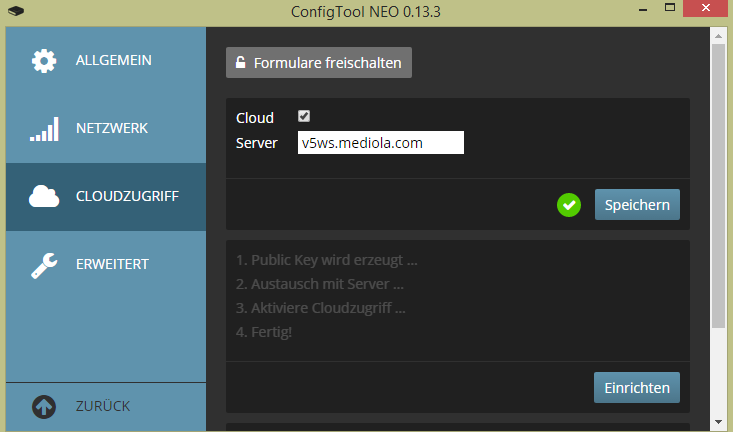
Task: Click the app icon in title bar
Action: 16,10
